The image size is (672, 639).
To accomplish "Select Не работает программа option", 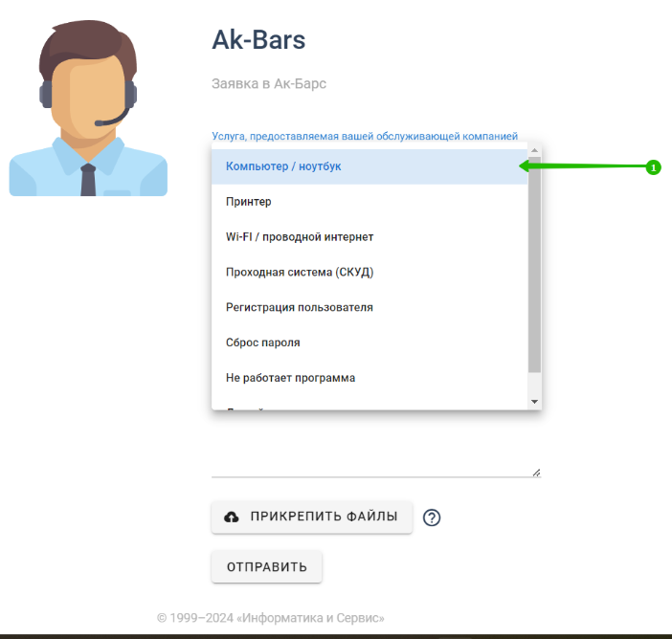I will pyautogui.click(x=370, y=378).
